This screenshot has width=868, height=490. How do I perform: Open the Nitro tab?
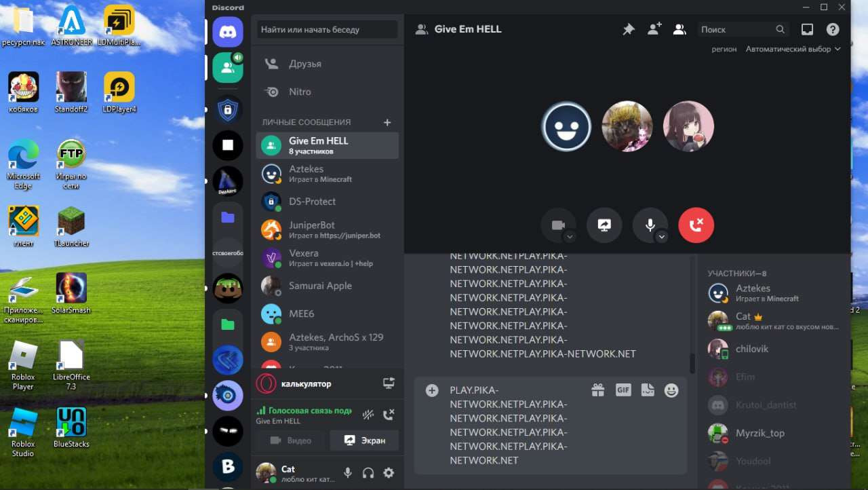pyautogui.click(x=300, y=92)
